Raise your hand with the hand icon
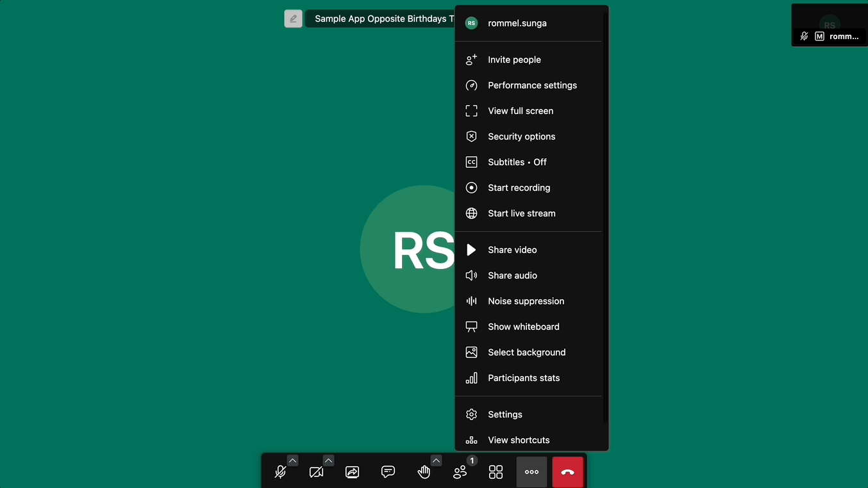Image resolution: width=868 pixels, height=488 pixels. (424, 472)
